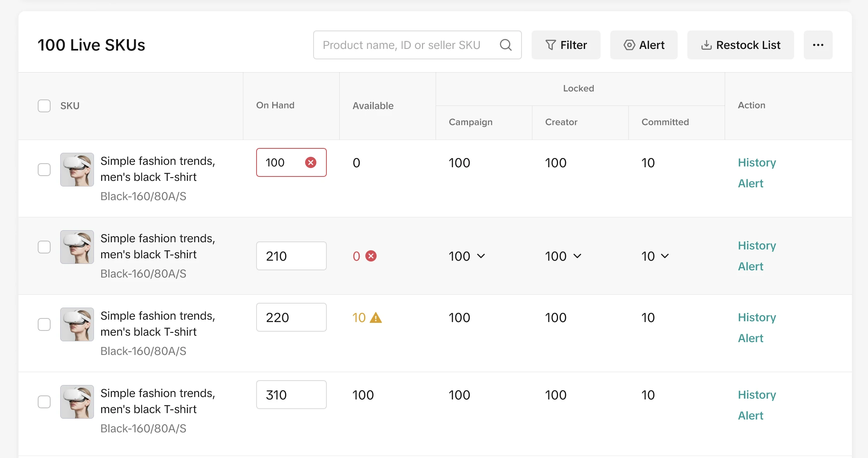Click the yellow warning triangle beside 10

point(375,318)
